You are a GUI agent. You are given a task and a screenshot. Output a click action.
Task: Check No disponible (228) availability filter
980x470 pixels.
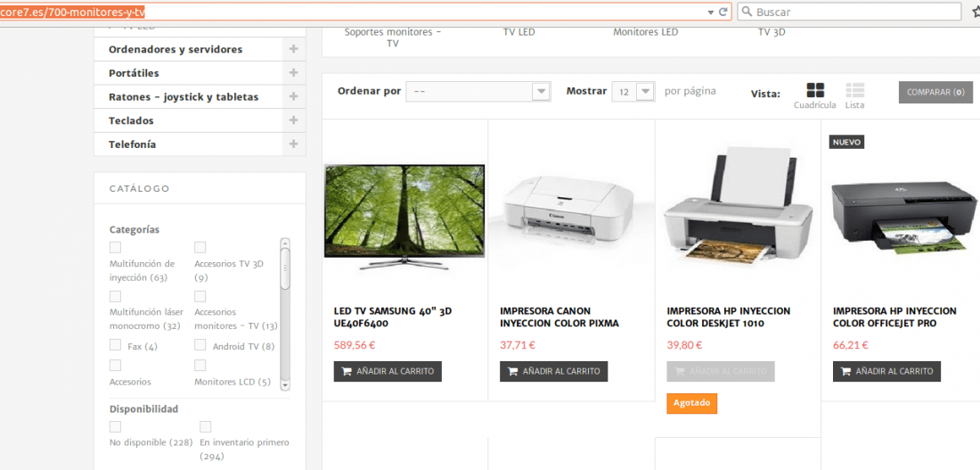[115, 427]
